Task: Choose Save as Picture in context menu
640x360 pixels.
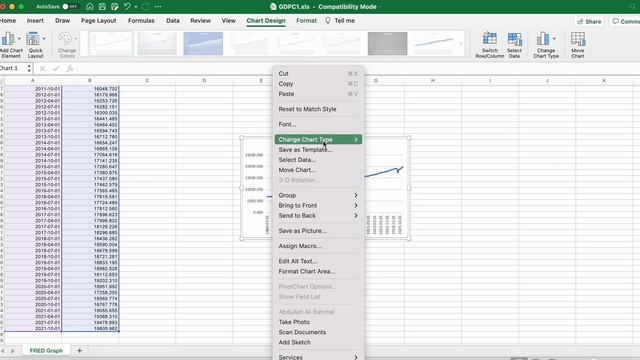Action: coord(318,231)
